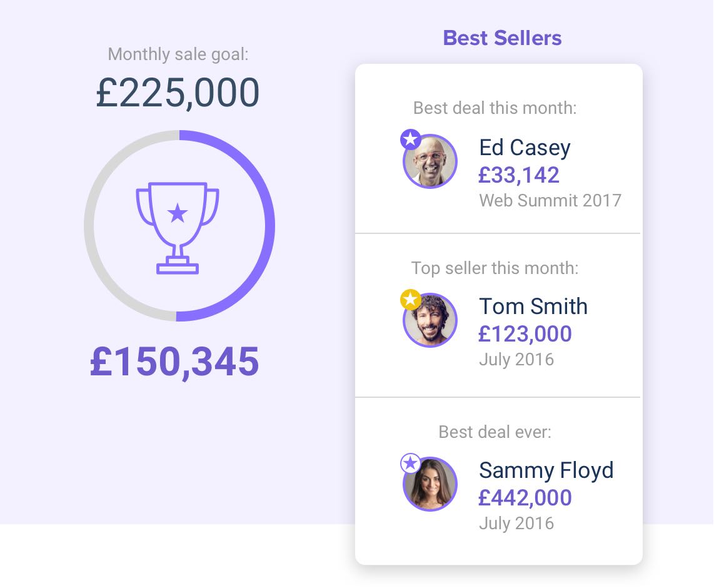The width and height of the screenshot is (714, 588).
Task: Click the £225,000 monthly goal figure
Action: coord(178,93)
